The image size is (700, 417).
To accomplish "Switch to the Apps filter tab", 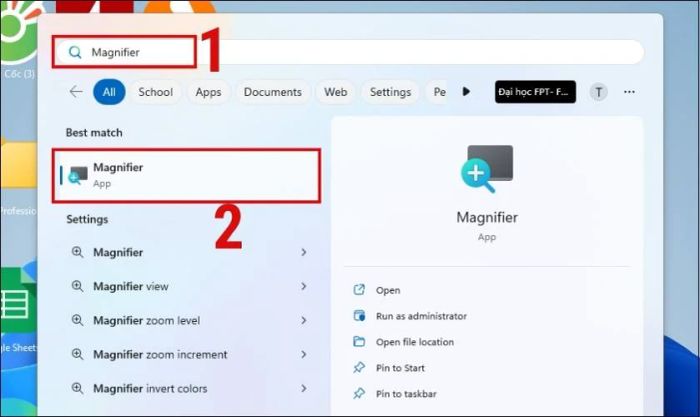I will [208, 92].
